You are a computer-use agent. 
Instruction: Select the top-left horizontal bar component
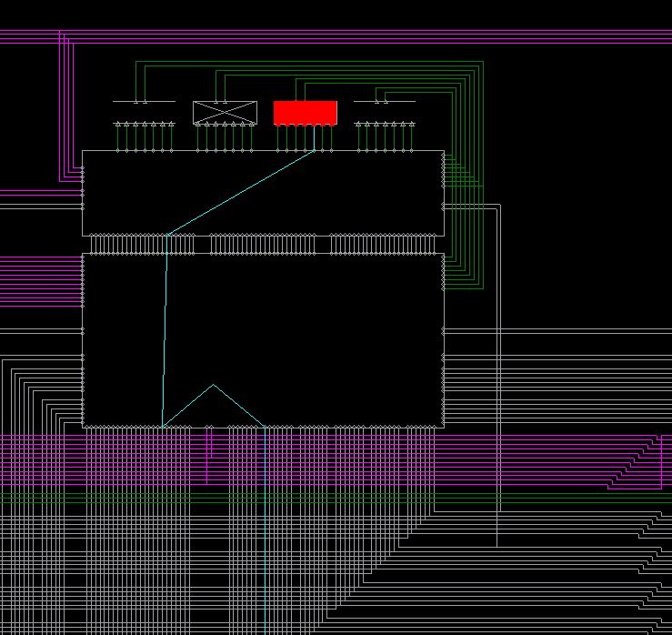click(144, 101)
